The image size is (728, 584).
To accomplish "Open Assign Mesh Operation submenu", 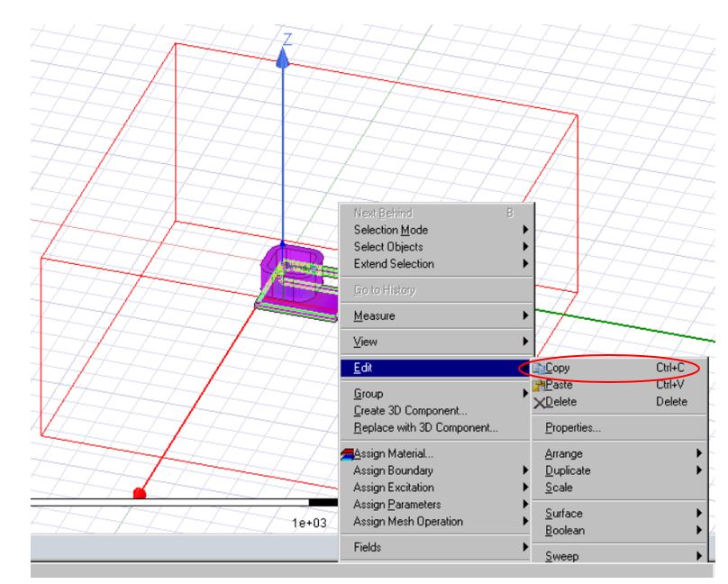I will point(435,522).
